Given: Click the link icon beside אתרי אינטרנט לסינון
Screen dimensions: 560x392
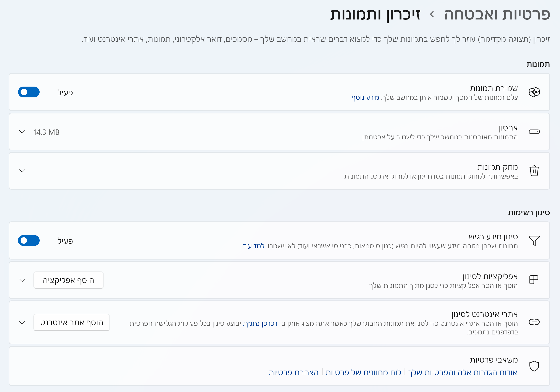Looking at the screenshot, I should pos(534,322).
